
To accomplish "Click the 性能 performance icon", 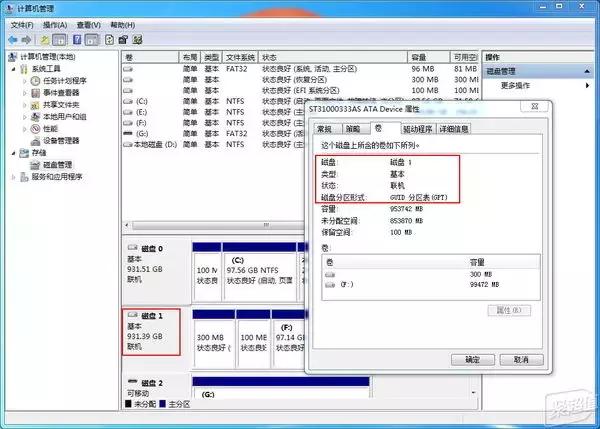I will (x=35, y=129).
